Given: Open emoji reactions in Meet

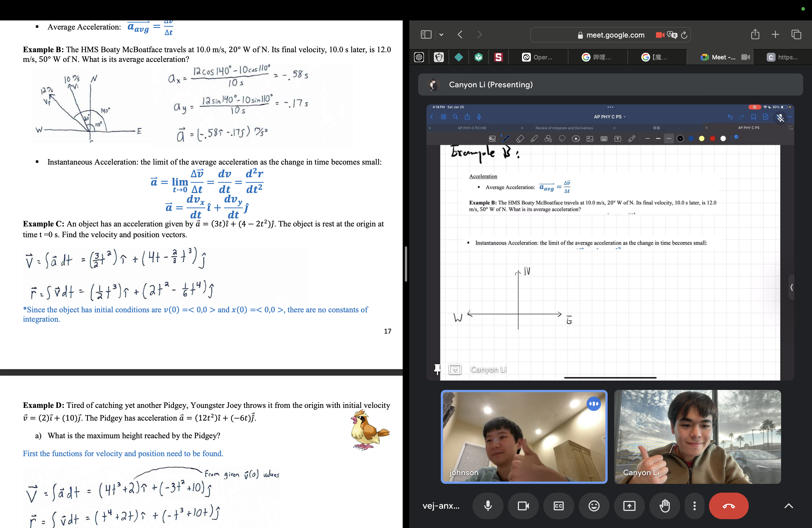Looking at the screenshot, I should tap(594, 506).
